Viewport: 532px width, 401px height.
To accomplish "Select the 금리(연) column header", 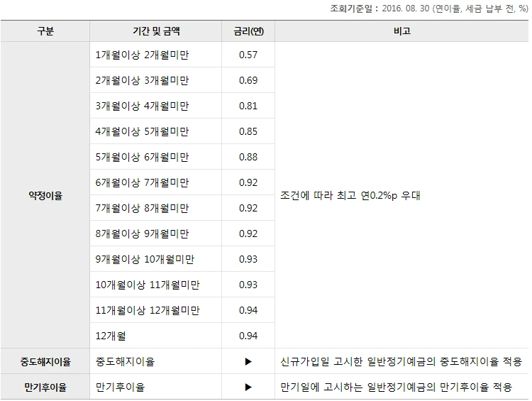I will click(248, 31).
